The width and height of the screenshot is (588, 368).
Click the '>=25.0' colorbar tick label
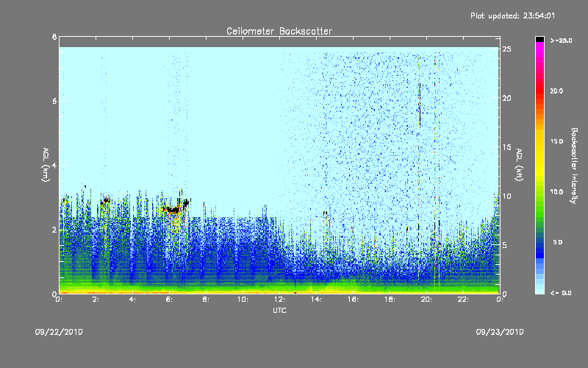tap(561, 40)
